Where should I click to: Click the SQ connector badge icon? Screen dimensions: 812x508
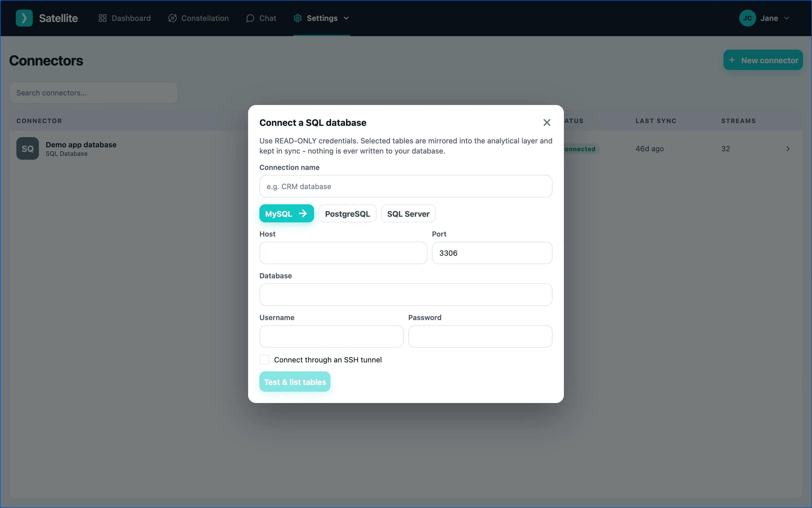tap(28, 148)
